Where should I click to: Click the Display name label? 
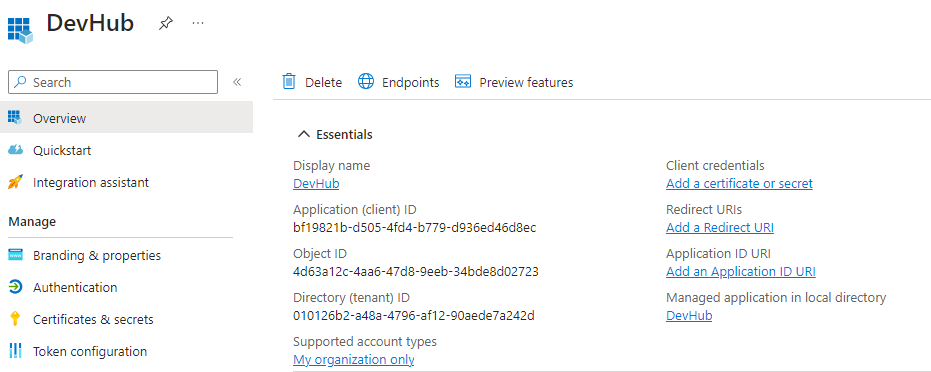331,166
